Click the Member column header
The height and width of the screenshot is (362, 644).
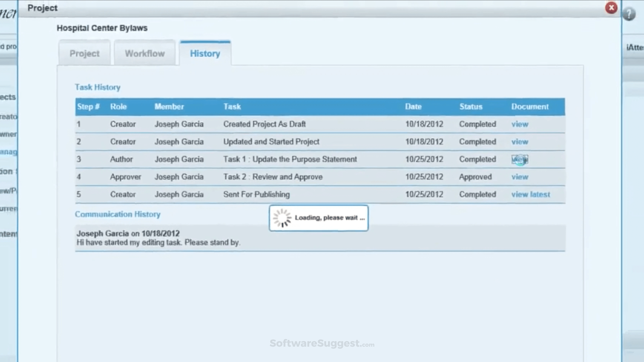click(x=169, y=107)
